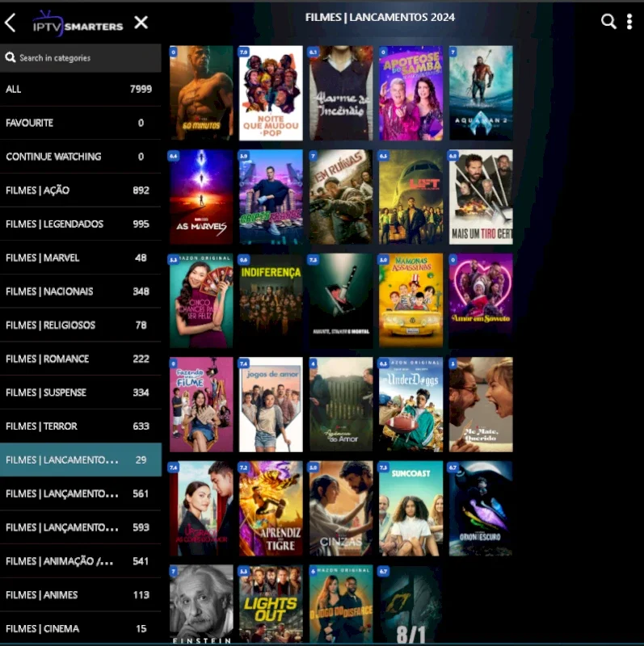This screenshot has height=646, width=644.
Task: Open the Lift airplane movie poster
Action: coord(411,197)
